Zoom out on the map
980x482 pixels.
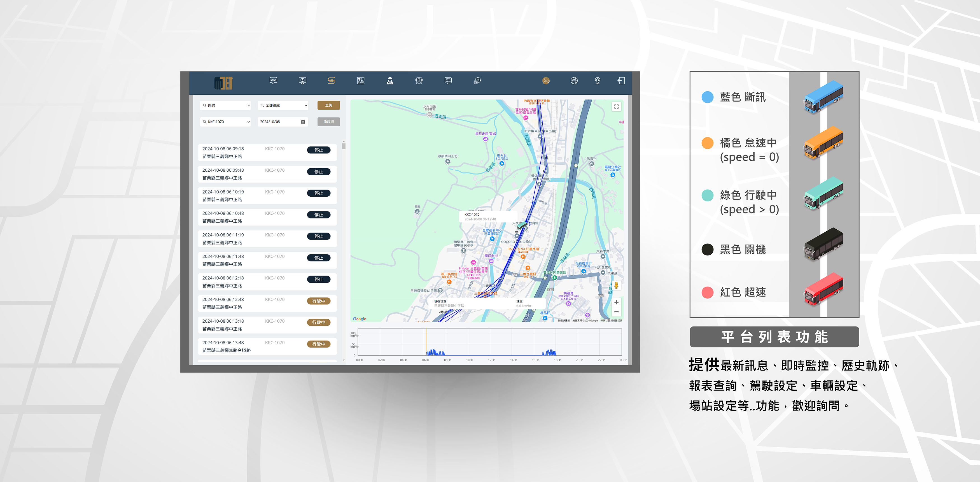pos(616,312)
